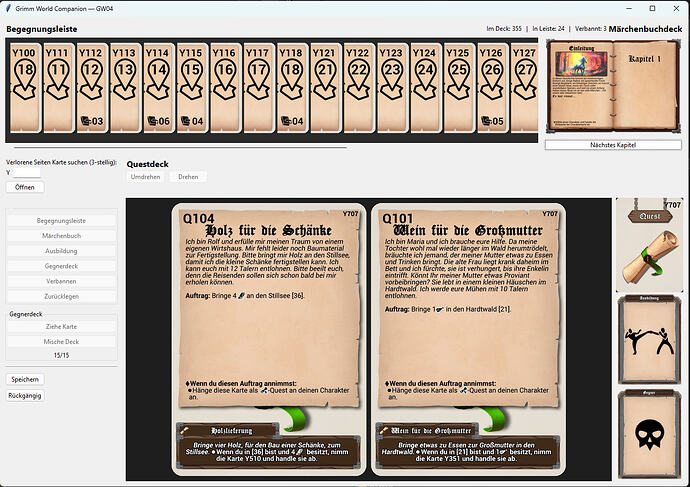
Task: Click the Verbannt: 3 counter
Action: pyautogui.click(x=591, y=29)
